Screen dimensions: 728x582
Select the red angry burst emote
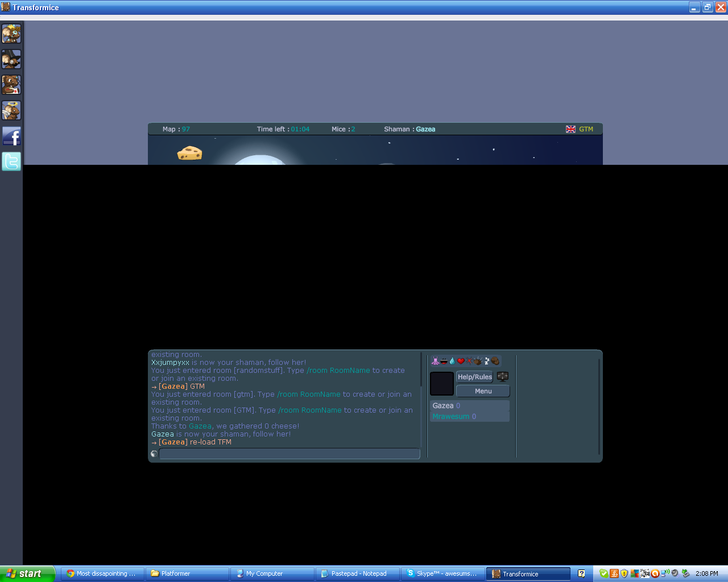(469, 361)
